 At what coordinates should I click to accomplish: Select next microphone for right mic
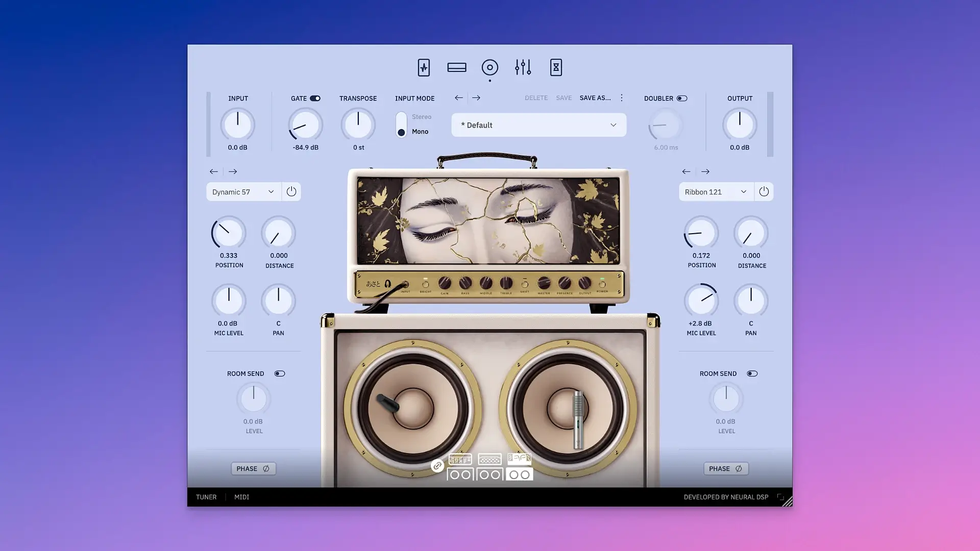pyautogui.click(x=705, y=171)
